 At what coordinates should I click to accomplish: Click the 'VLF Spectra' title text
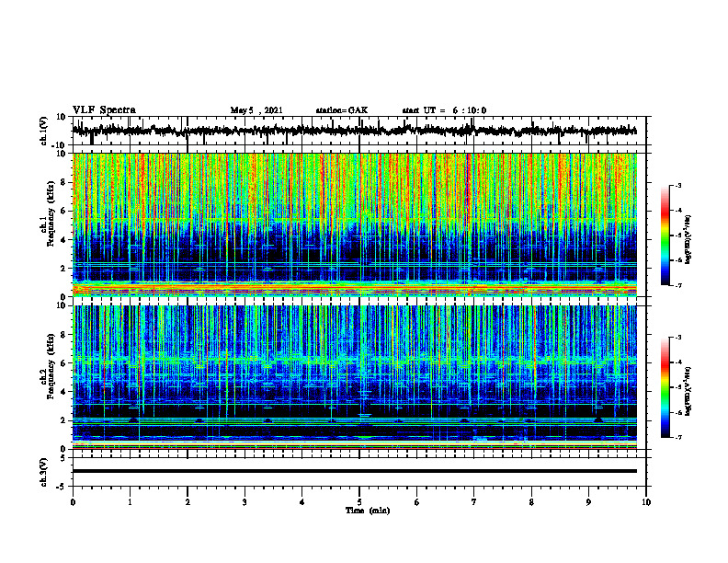104,110
